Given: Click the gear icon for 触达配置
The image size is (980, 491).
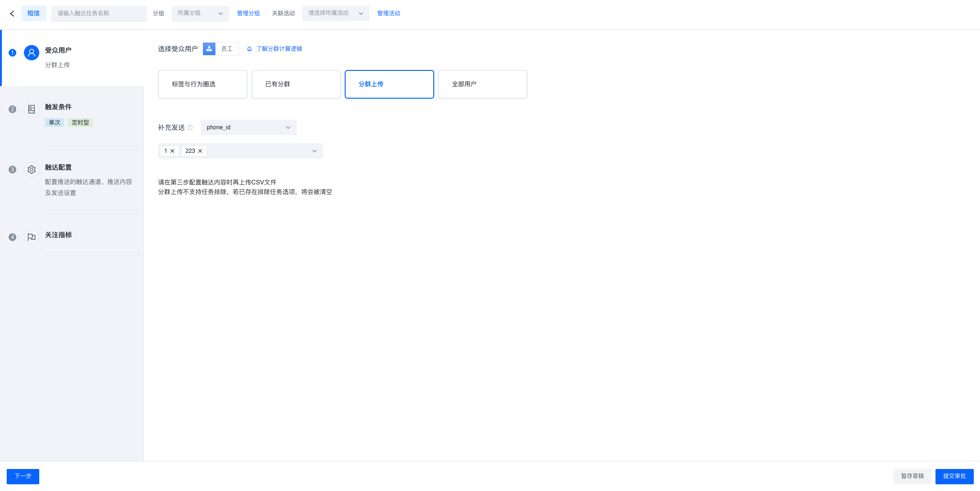Looking at the screenshot, I should (32, 170).
